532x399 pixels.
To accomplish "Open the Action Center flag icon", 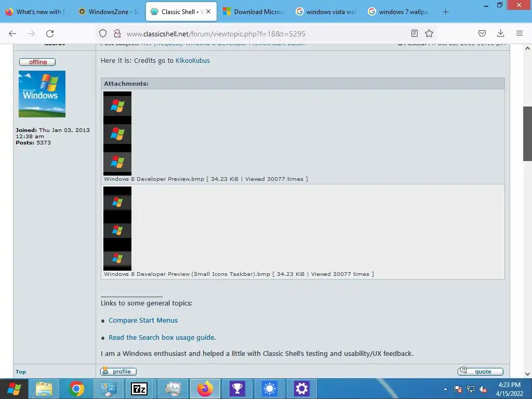I will [458, 389].
